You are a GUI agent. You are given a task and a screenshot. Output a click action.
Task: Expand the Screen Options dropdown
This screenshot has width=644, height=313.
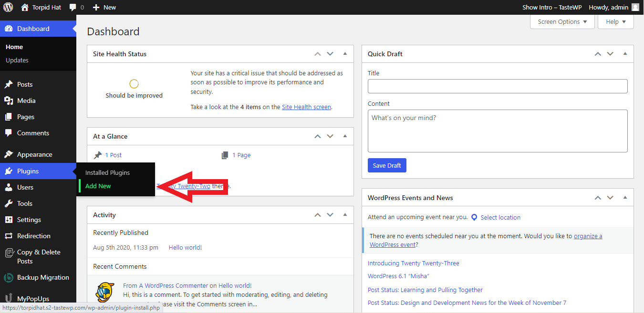click(562, 21)
